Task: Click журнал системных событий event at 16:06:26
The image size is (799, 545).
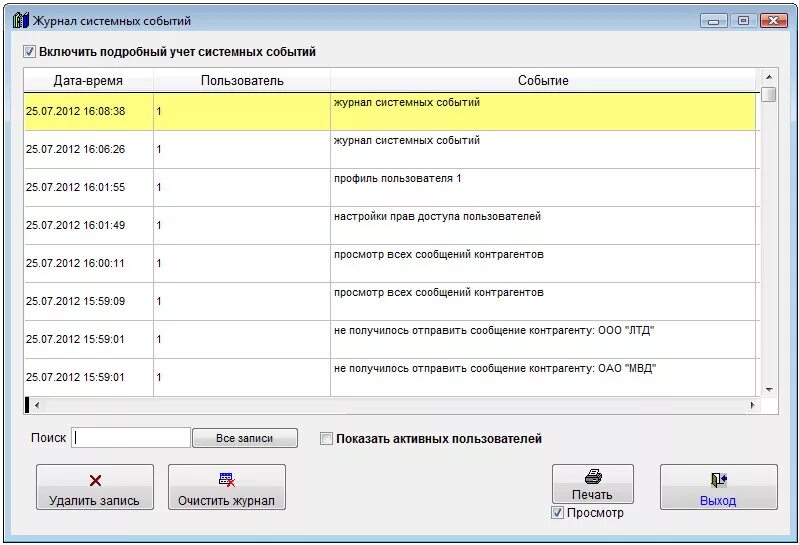Action: click(407, 141)
